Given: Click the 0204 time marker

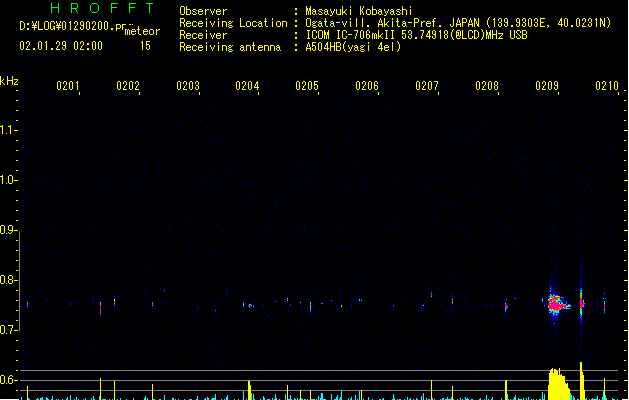Looking at the screenshot, I should tap(247, 86).
